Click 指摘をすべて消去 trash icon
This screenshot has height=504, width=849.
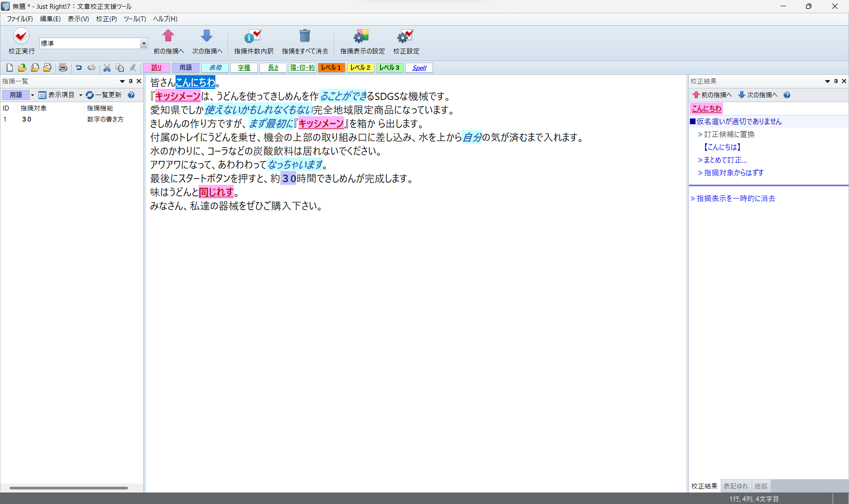305,36
